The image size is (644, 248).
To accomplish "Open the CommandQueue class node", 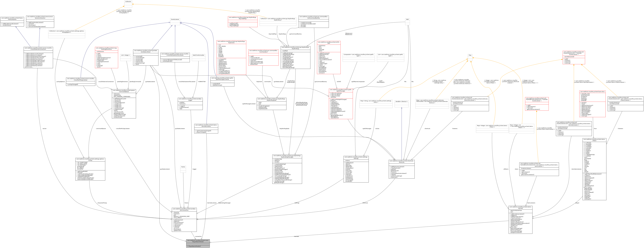I will click(124, 104).
